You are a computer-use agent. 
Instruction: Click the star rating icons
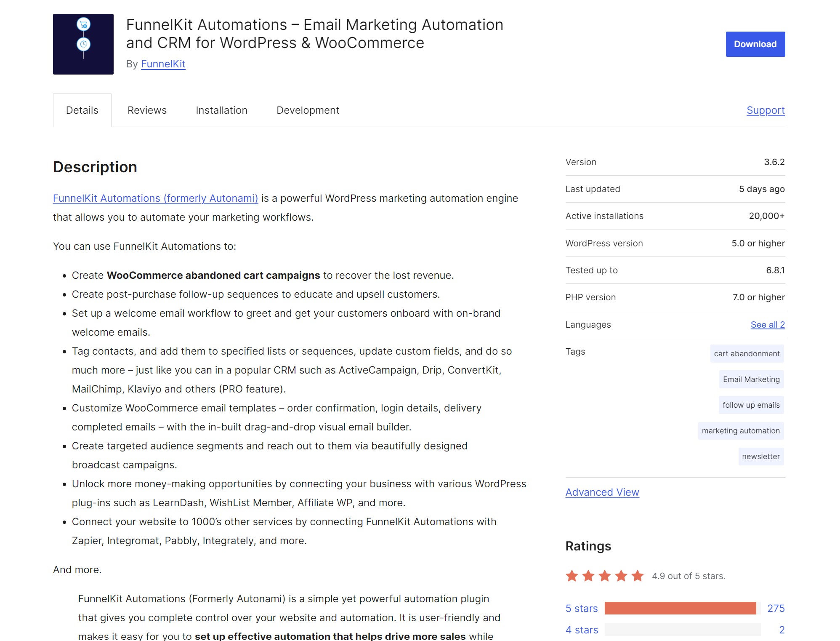pos(605,576)
